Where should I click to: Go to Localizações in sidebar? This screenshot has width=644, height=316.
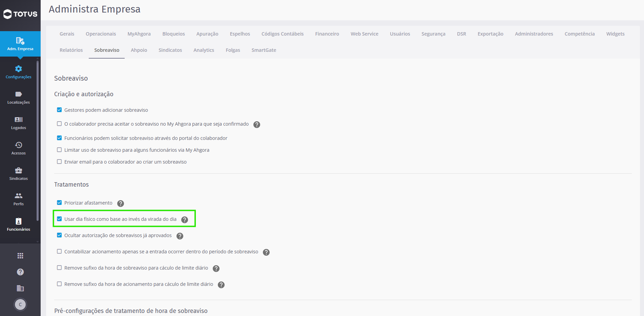click(x=19, y=98)
